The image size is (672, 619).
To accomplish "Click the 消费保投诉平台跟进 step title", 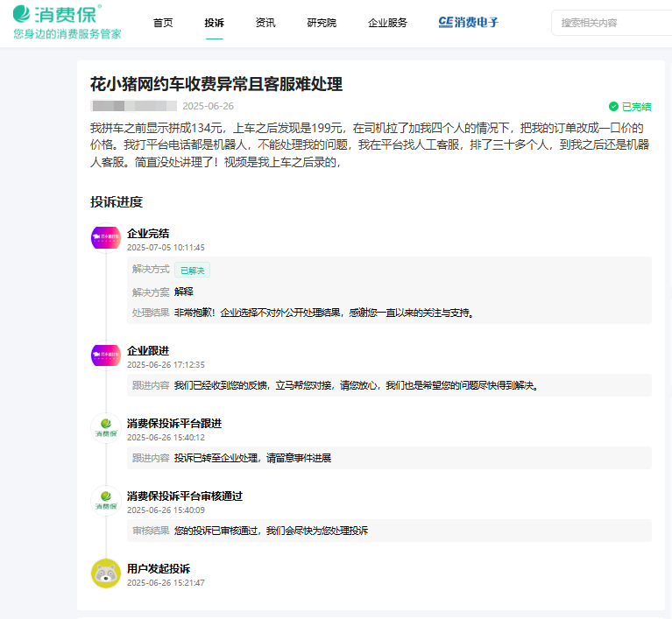I will pos(174,424).
